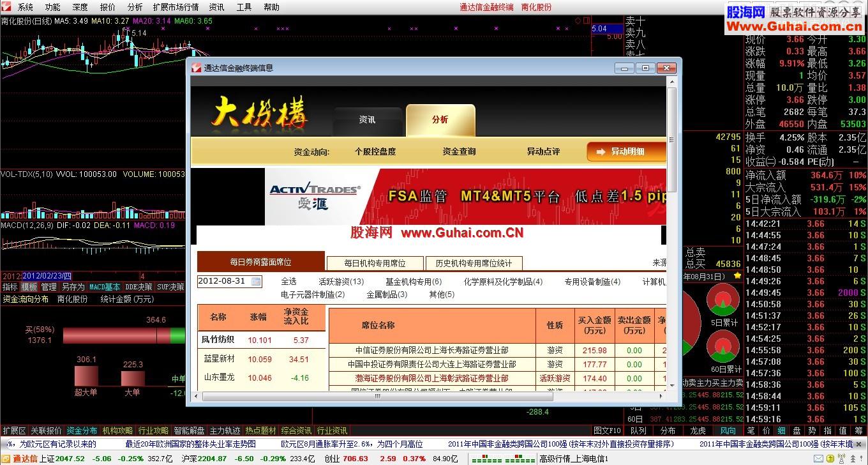
Task: Filter by 电子元器件制造(2)
Action: [x=313, y=294]
